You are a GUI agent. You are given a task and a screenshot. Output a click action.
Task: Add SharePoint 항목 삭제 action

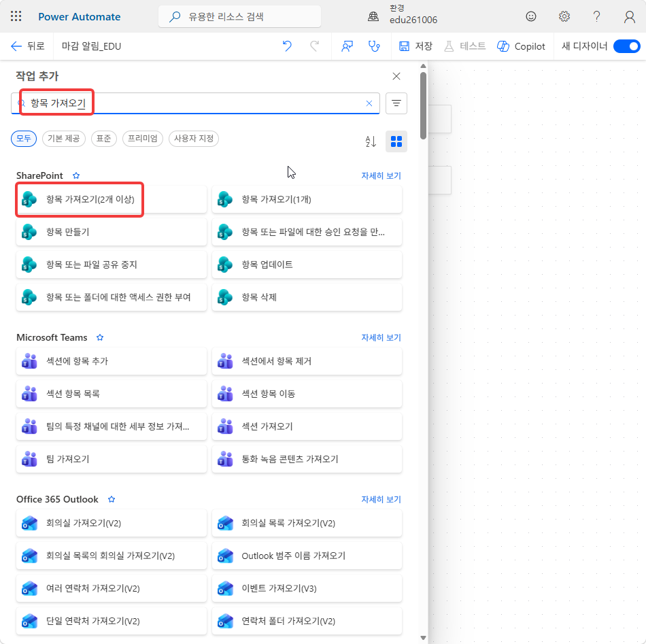tap(307, 297)
